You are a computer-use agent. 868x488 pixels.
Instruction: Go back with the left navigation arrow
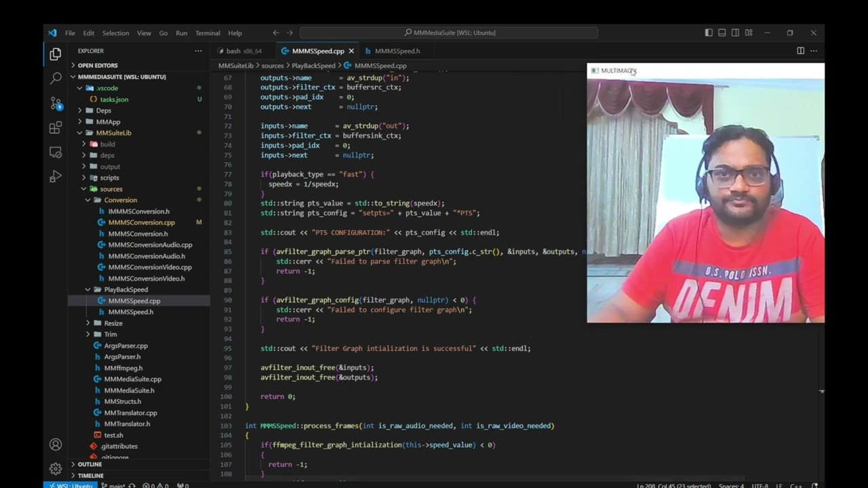point(276,33)
